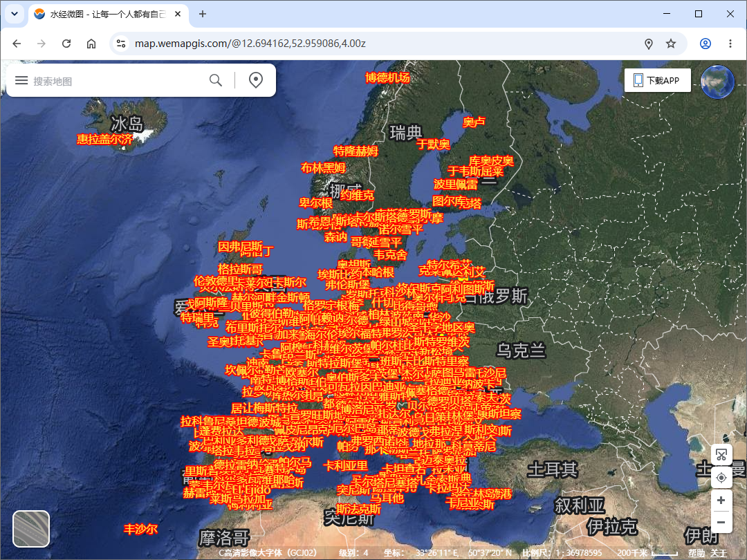This screenshot has width=747, height=560.
Task: Click the 斯法克斯 map label
Action: pyautogui.click(x=358, y=509)
